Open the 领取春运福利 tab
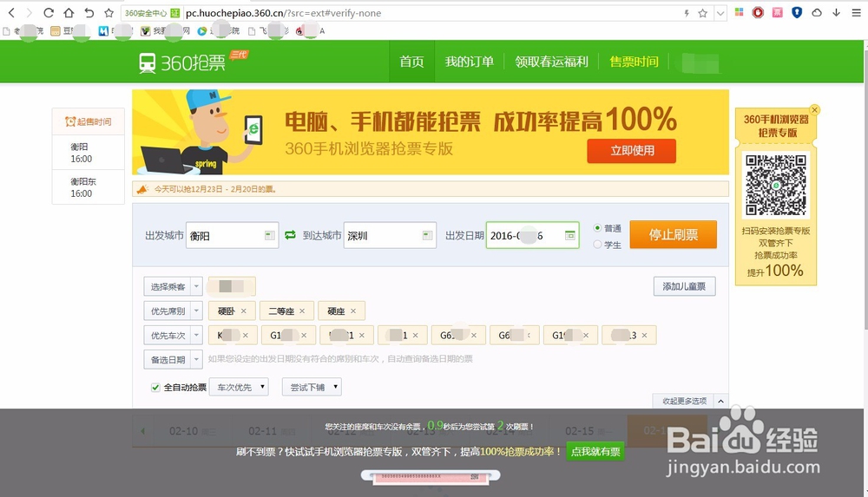868x497 pixels. (551, 62)
